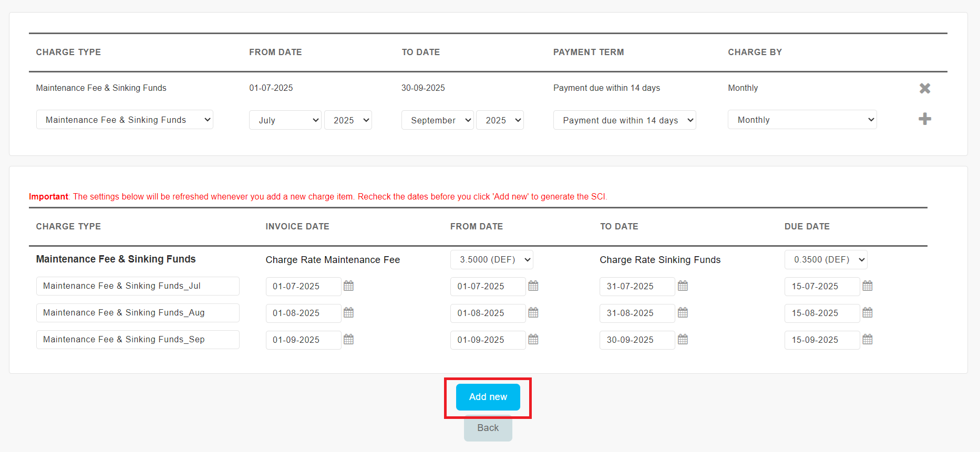Viewport: 980px width, 452px height.
Task: Click the Add new button
Action: (488, 397)
